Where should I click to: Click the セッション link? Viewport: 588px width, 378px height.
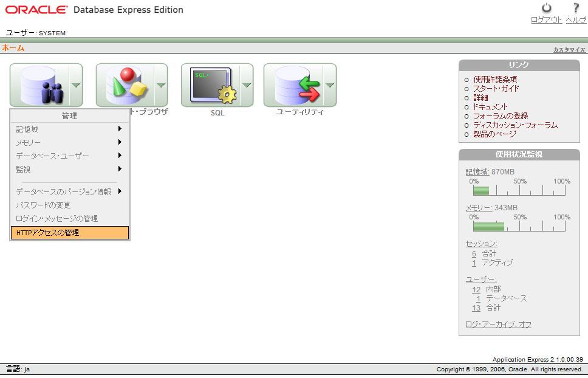coord(482,244)
